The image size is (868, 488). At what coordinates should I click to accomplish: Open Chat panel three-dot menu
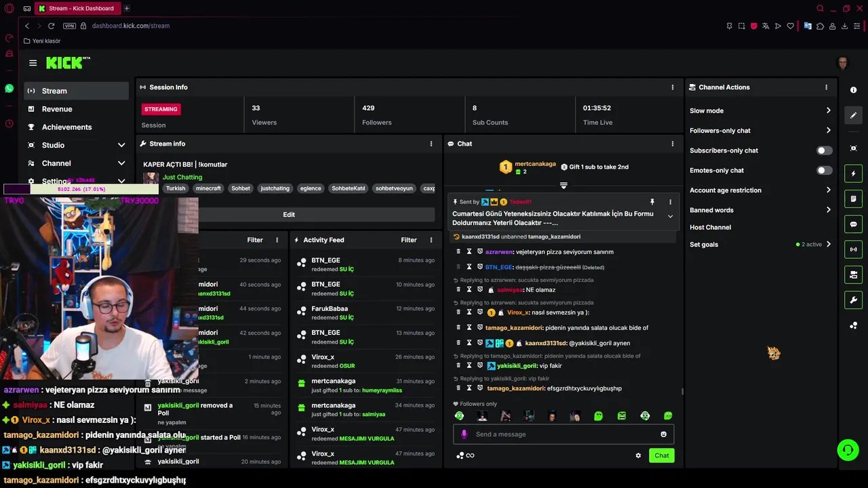[x=673, y=144]
